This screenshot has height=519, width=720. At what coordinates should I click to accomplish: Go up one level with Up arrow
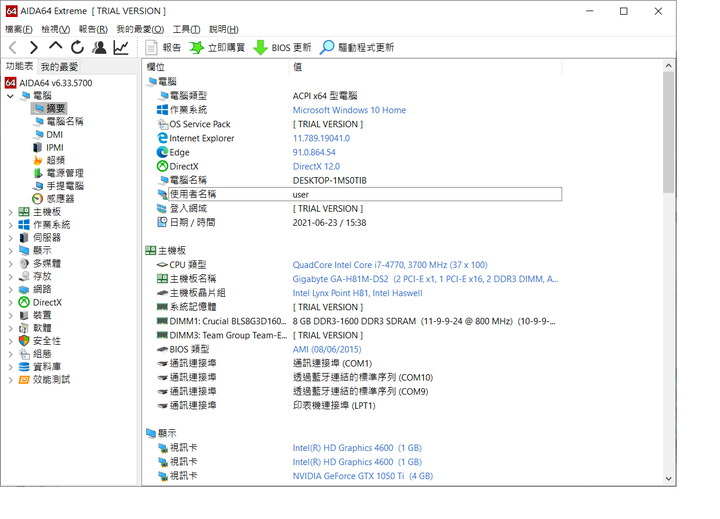56,46
